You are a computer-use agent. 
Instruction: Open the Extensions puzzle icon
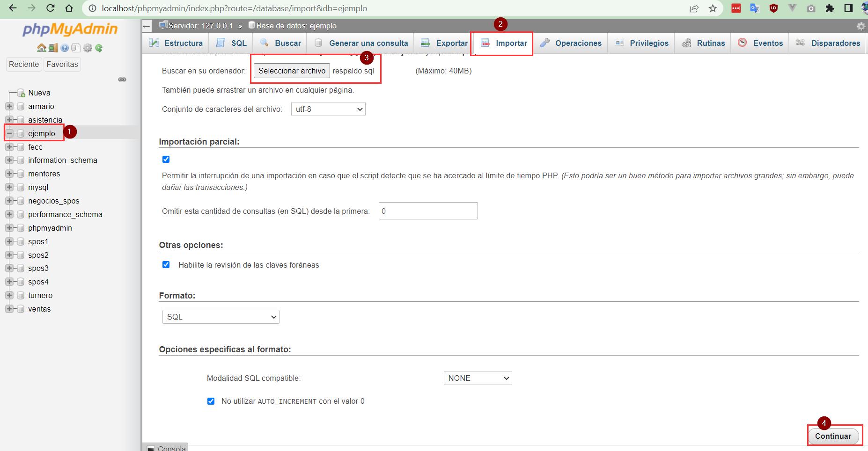(x=830, y=8)
